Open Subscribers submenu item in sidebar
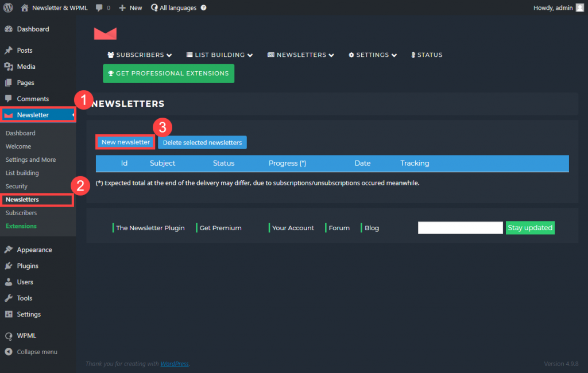This screenshot has width=588, height=373. coord(21,213)
